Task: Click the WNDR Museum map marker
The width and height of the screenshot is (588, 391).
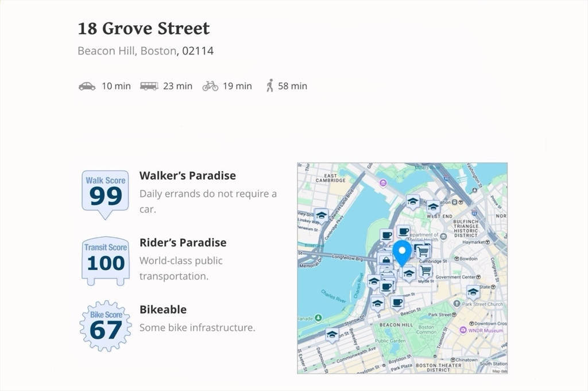Action: pos(463,330)
